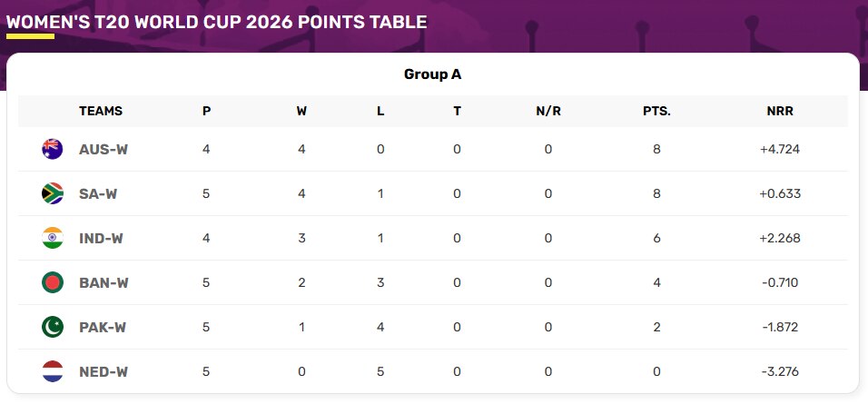Click the Bangladesh flag icon
This screenshot has width=868, height=404.
click(x=53, y=282)
